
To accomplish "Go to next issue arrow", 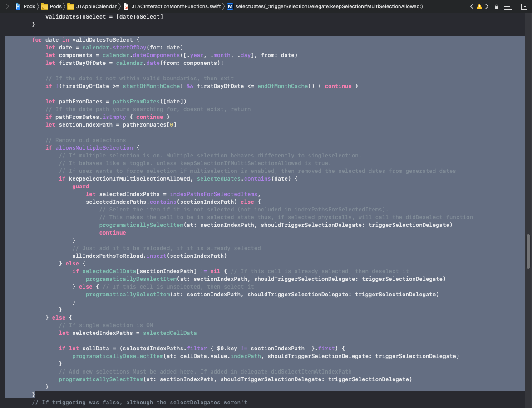I will 487,6.
